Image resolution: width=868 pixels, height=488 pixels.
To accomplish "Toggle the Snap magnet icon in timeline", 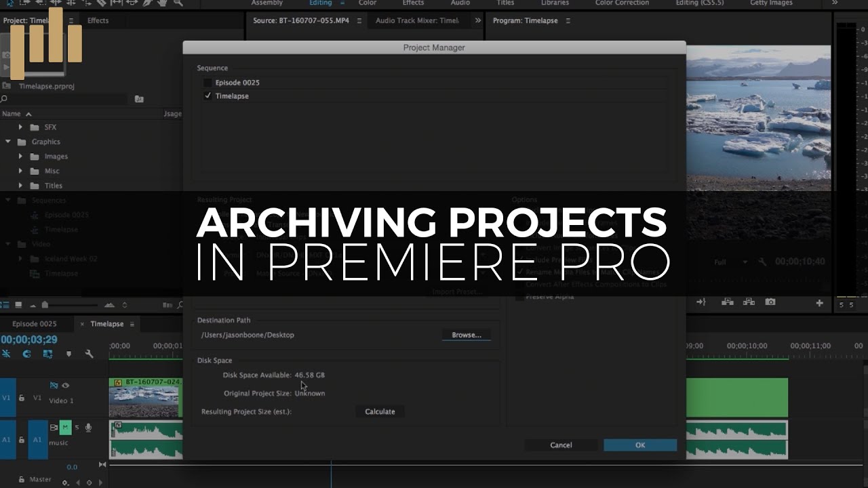I will click(27, 354).
